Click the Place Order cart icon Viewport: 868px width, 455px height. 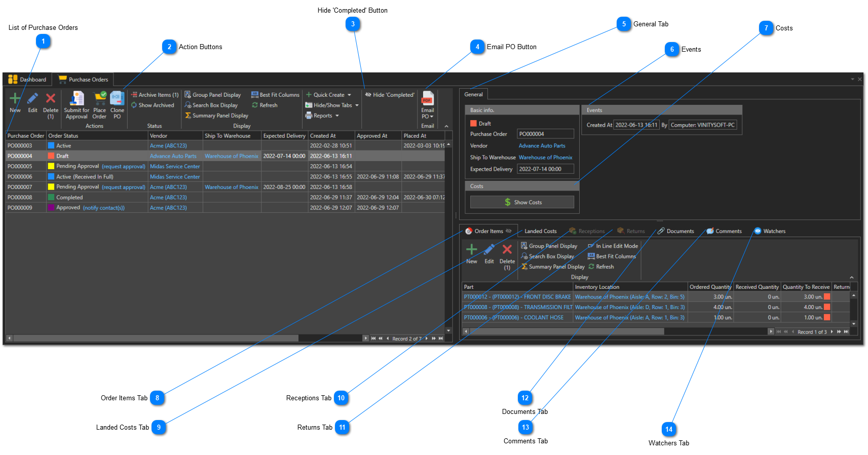tap(100, 98)
